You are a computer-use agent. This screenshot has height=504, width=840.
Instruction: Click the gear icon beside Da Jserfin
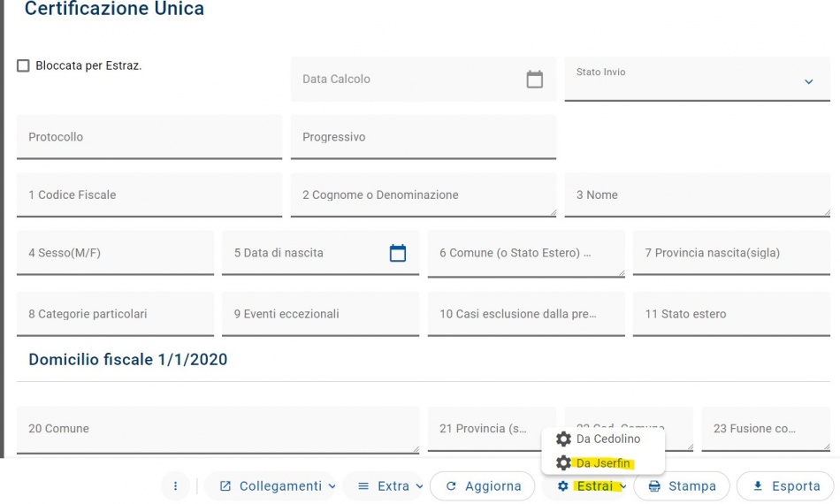coord(563,462)
